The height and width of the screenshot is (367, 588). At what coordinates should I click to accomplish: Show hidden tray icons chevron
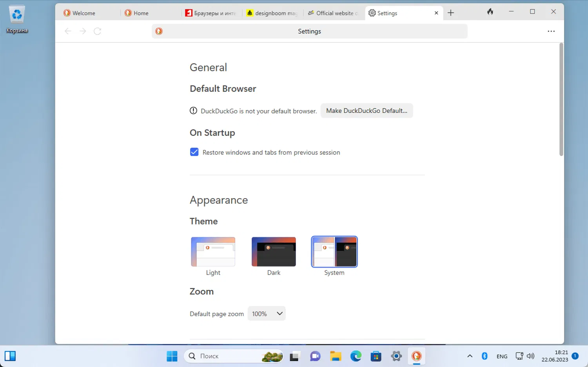[x=470, y=356]
